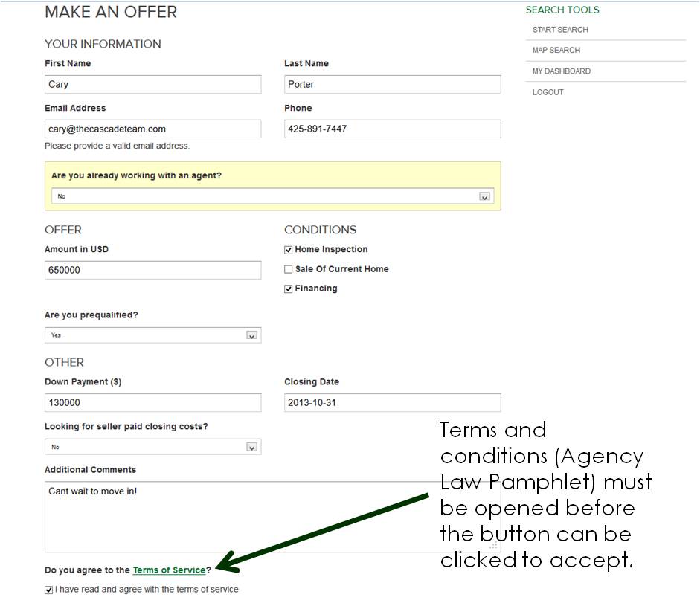Click the Down Payment input field
The width and height of the screenshot is (700, 606).
pos(152,403)
